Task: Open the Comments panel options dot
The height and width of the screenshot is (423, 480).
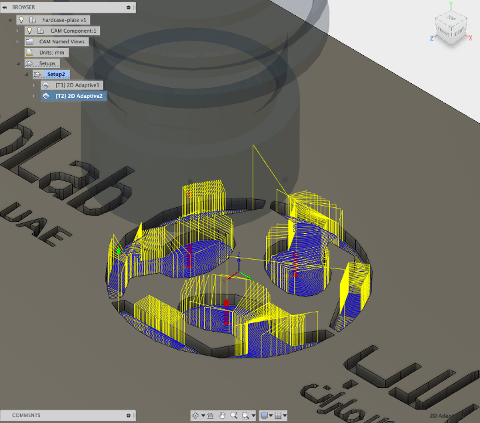Action: click(128, 415)
